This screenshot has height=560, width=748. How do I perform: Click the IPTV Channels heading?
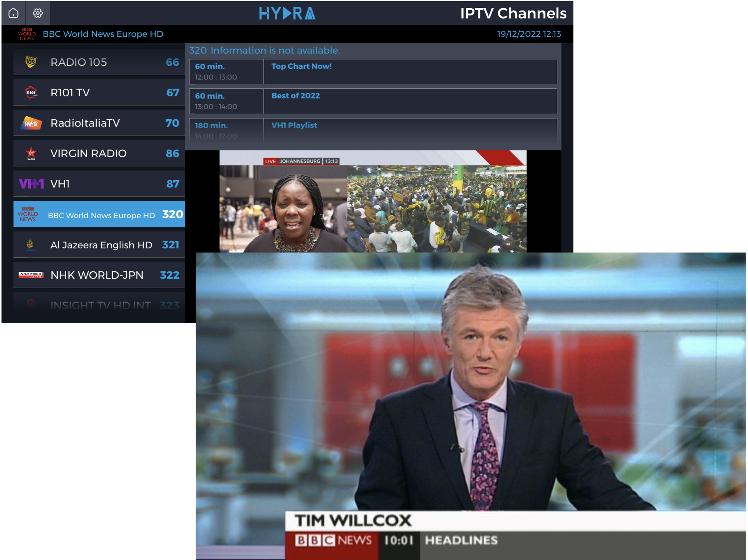[513, 13]
